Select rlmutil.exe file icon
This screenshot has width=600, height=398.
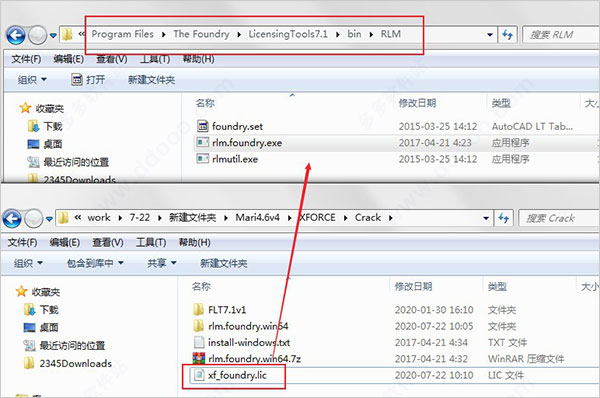pos(202,158)
